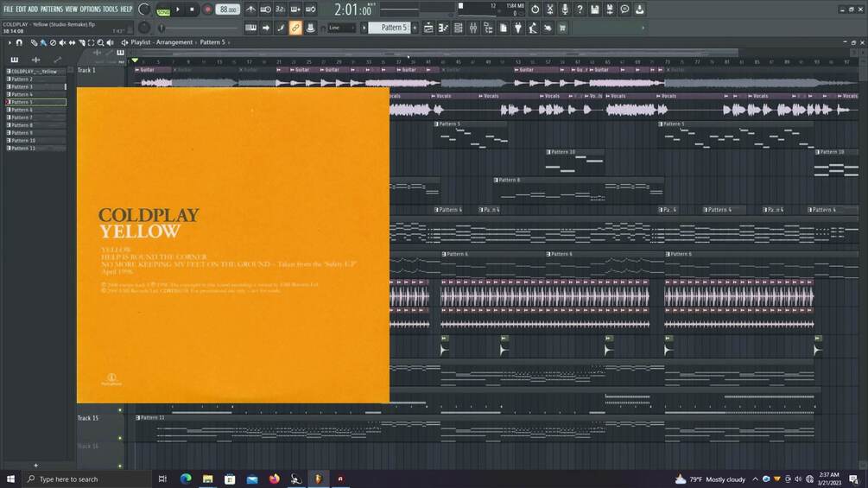Open the Pattern 5 selector dropdown
Viewport: 868px width, 488px height.
(390, 28)
